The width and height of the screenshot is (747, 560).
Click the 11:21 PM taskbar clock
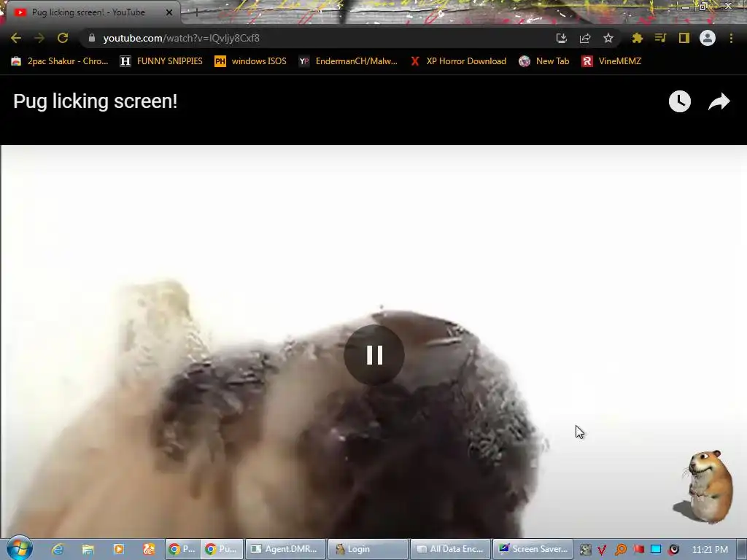(x=710, y=550)
